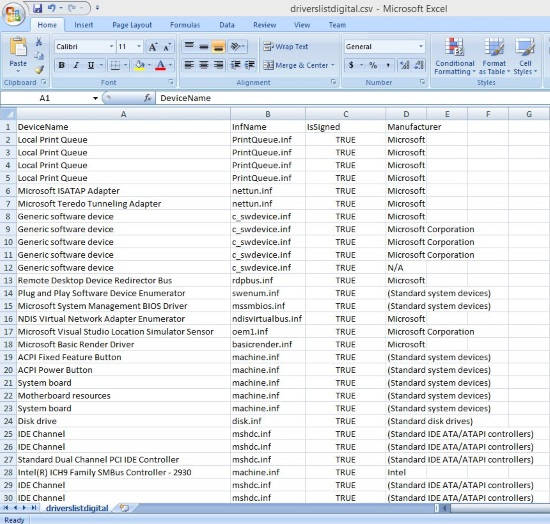Open the Office button menu
The height and width of the screenshot is (524, 550).
tap(13, 15)
